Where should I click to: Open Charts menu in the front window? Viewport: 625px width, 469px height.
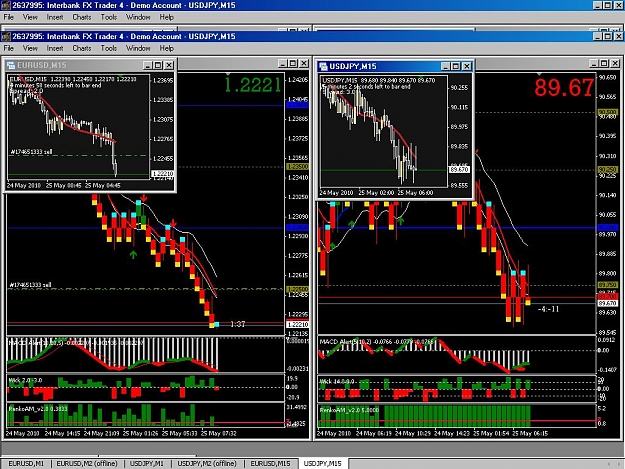tap(82, 48)
